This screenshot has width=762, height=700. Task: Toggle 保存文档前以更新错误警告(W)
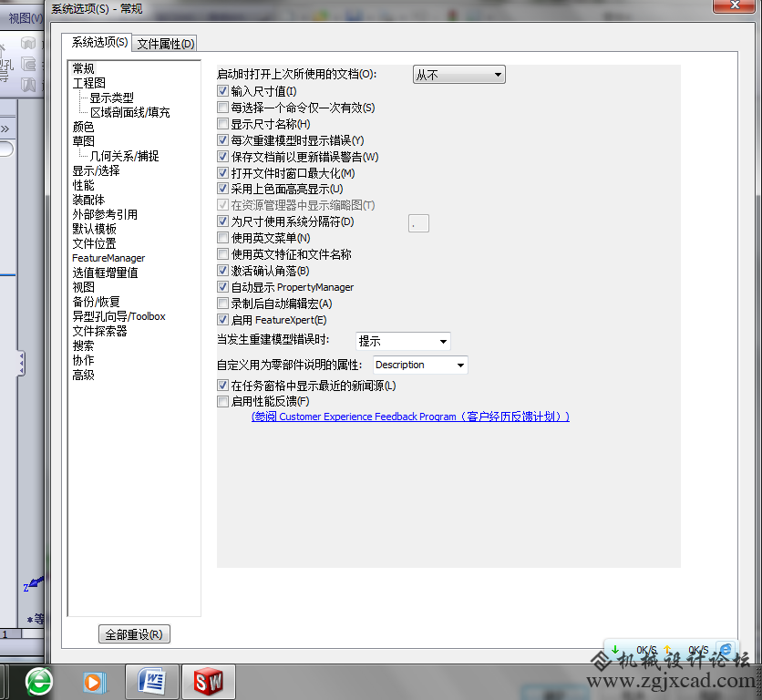(222, 157)
